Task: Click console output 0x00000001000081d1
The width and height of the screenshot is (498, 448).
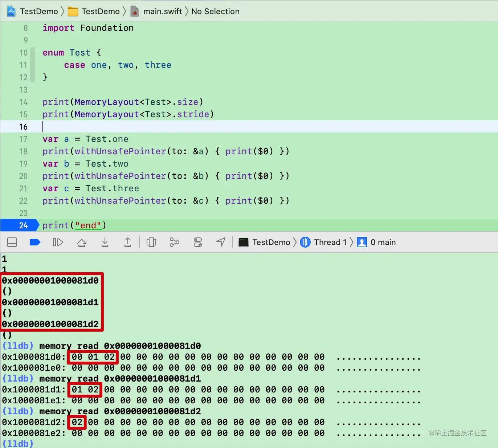Action: coord(50,302)
